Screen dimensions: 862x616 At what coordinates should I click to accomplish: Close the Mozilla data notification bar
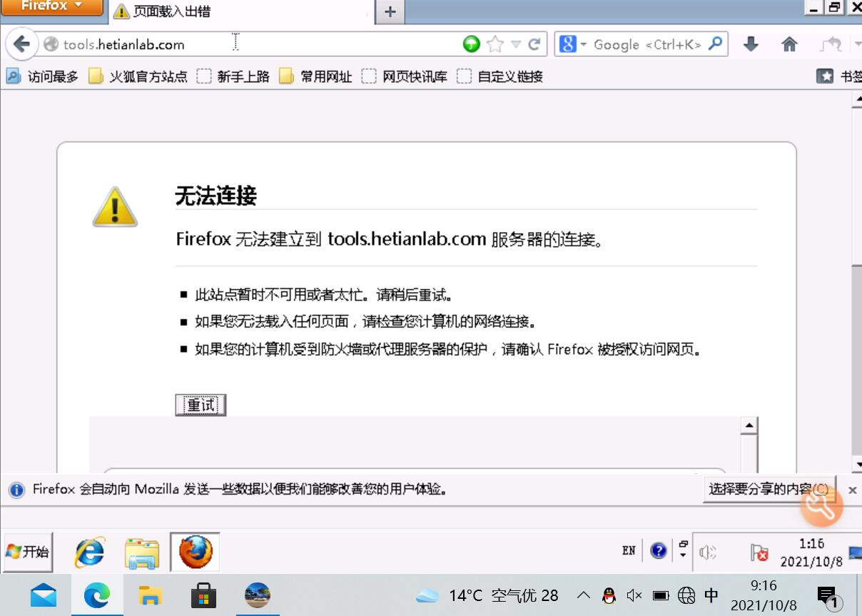[x=852, y=490]
